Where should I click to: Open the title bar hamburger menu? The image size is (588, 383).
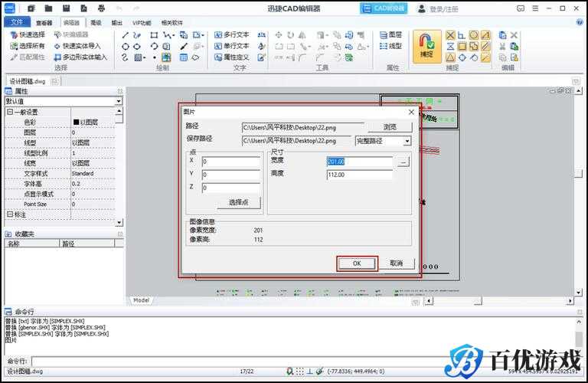click(x=535, y=8)
